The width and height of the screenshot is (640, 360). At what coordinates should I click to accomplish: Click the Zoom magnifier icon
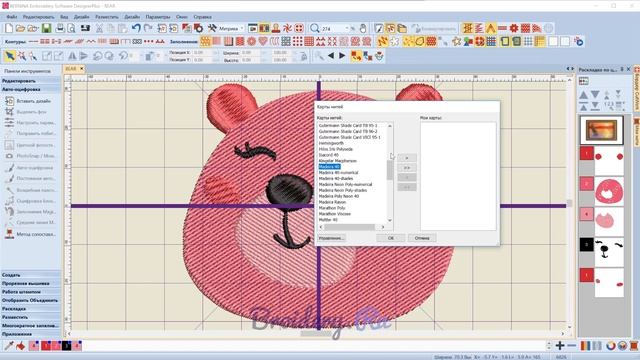click(314, 28)
